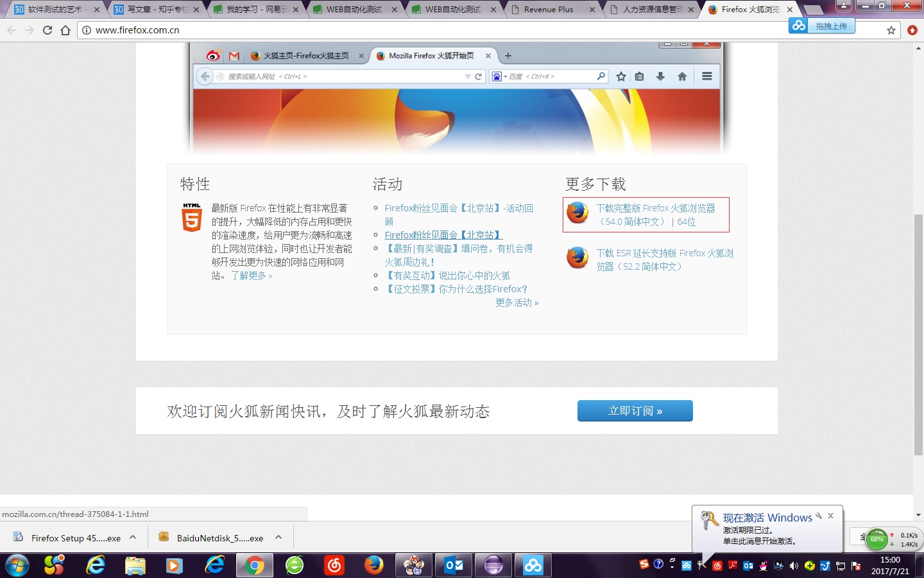
Task: Open 【最新|有奖调查】填问卷 link
Action: pyautogui.click(x=459, y=255)
